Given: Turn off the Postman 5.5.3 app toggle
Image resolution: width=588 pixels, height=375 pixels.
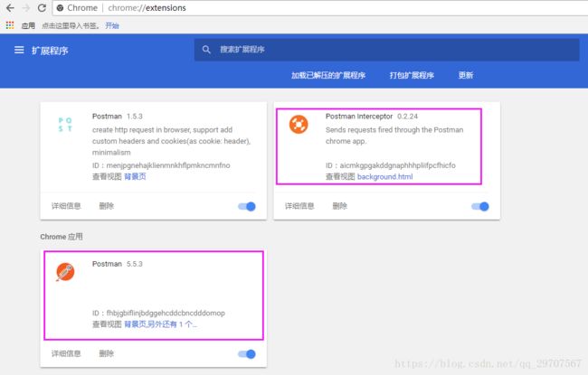Looking at the screenshot, I should tap(247, 354).
